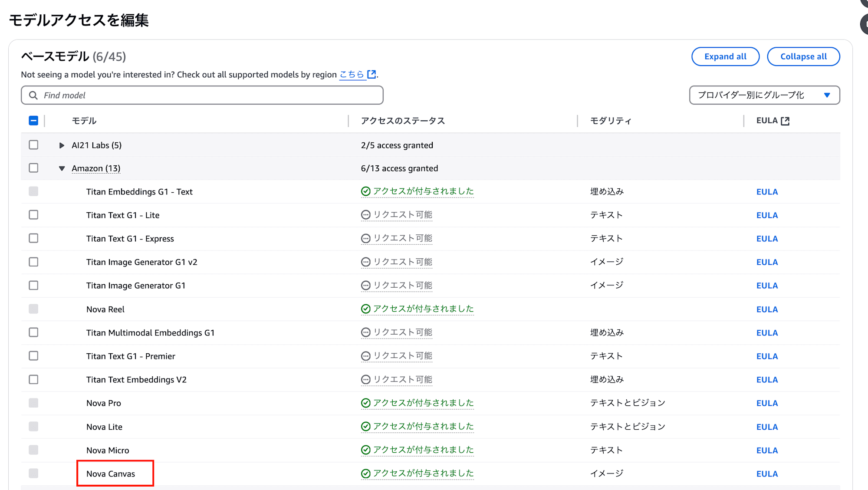Image resolution: width=868 pixels, height=490 pixels.
Task: Check the Titan Text G1 - Express checkbox
Action: pos(33,238)
